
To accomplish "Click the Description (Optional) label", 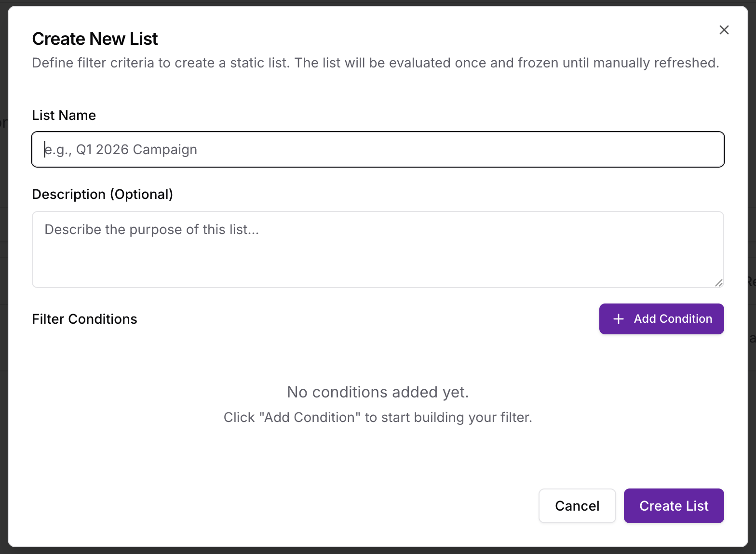I will [102, 194].
